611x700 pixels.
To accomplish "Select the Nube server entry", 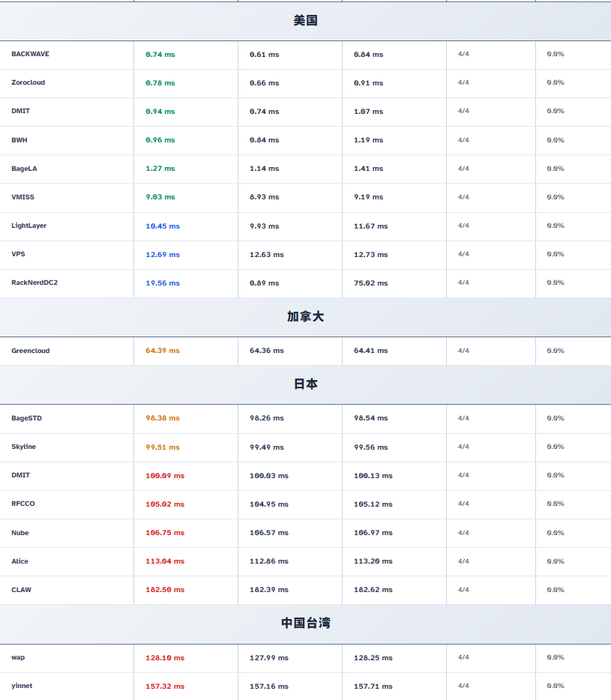I will [x=20, y=533].
